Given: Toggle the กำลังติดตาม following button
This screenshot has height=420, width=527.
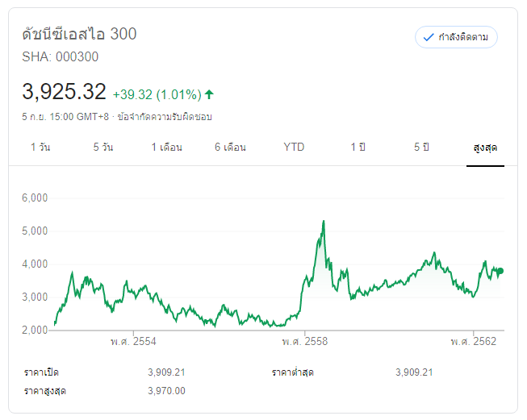Looking at the screenshot, I should (x=456, y=37).
